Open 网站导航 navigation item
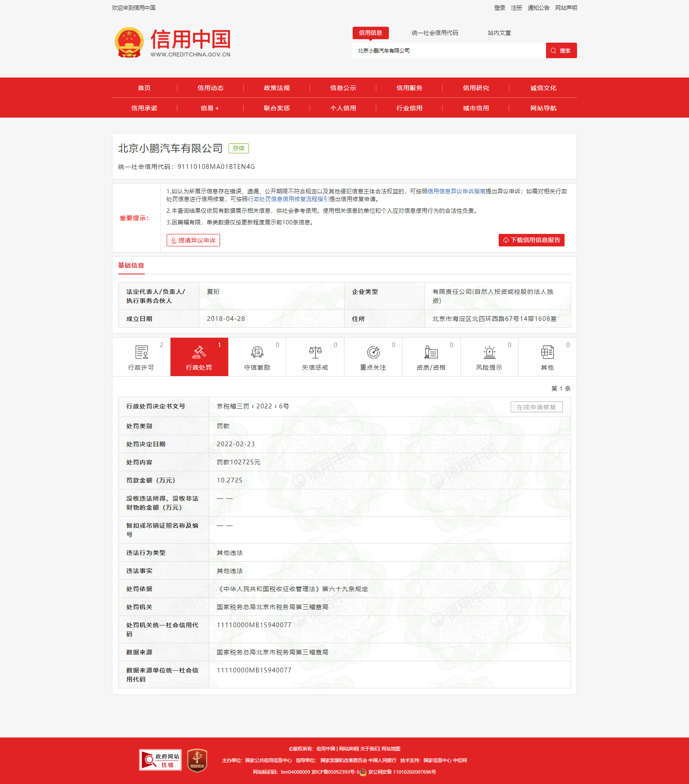The width and height of the screenshot is (689, 784). tap(543, 108)
